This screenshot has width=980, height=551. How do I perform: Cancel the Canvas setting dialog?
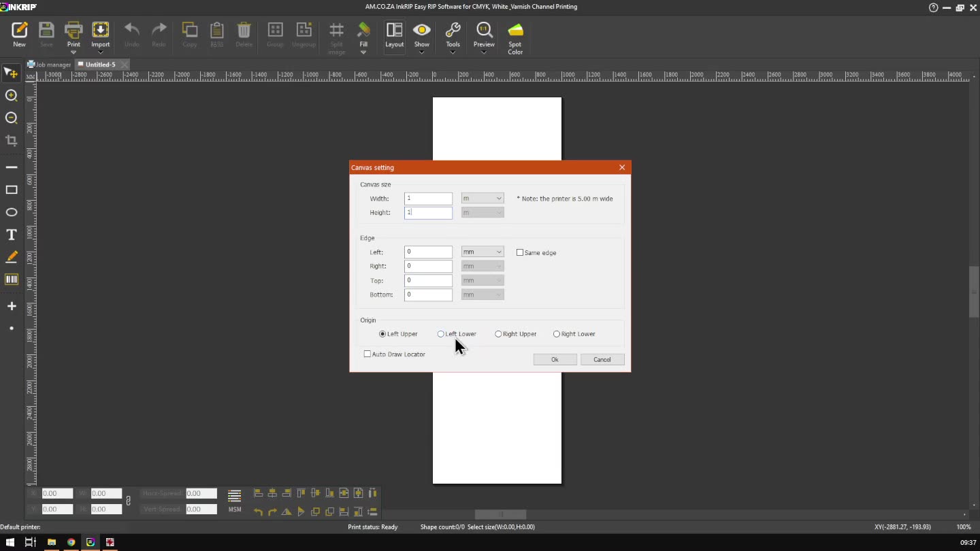pyautogui.click(x=602, y=359)
